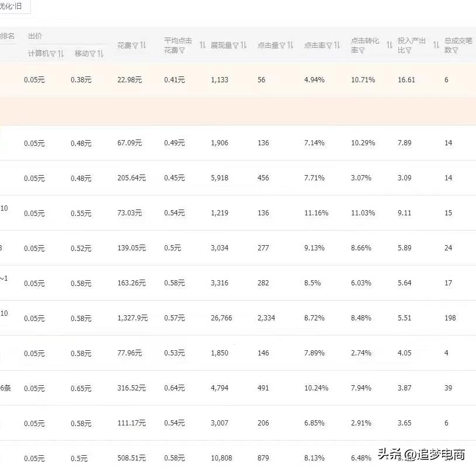Screen dimensions: 476x471
Task: Click the 16.61 ROI value cell
Action: 405,80
